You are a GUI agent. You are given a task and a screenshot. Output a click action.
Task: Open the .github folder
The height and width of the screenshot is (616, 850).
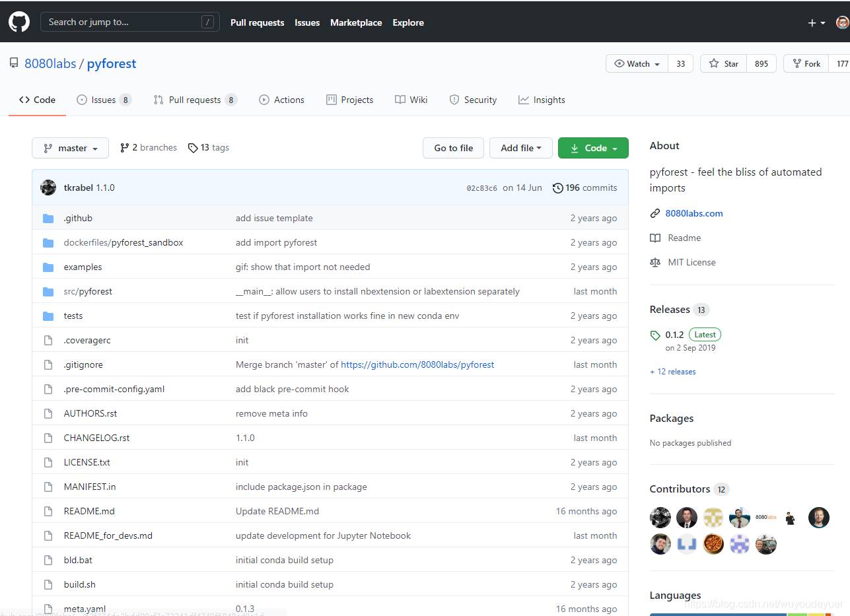point(78,218)
